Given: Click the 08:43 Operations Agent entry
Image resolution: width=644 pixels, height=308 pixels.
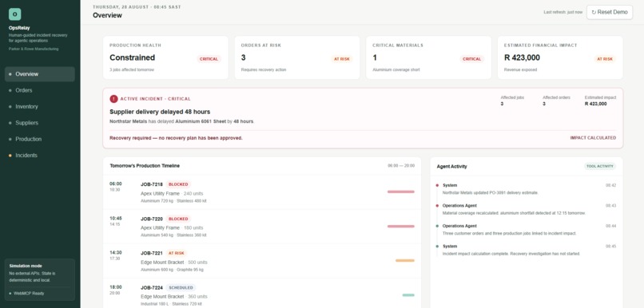Looking at the screenshot, I should coord(526,209).
